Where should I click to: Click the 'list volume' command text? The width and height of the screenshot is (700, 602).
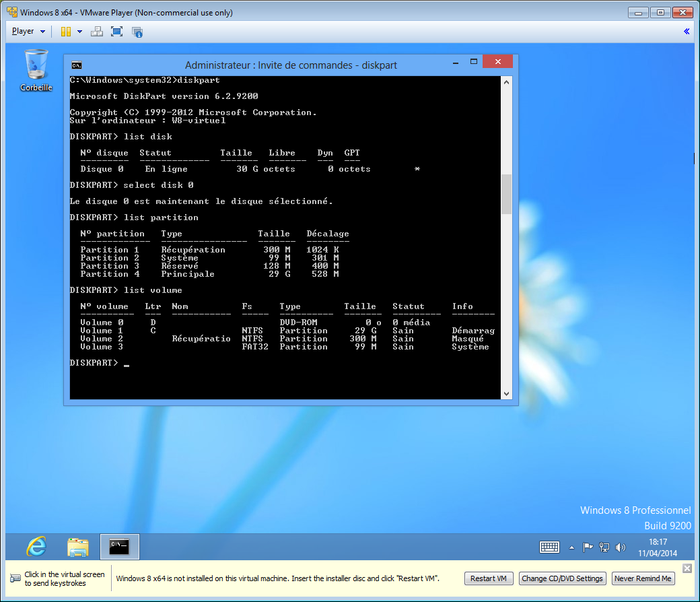tap(153, 290)
